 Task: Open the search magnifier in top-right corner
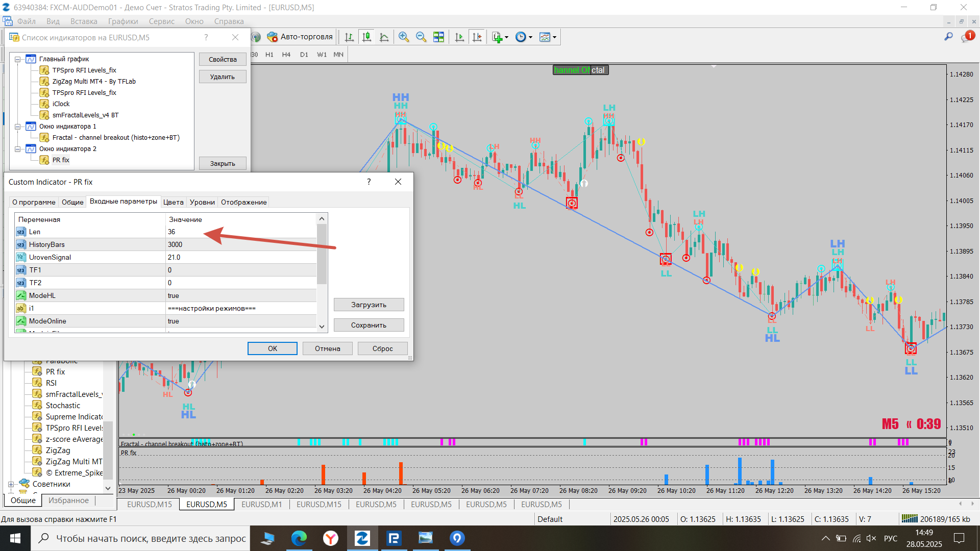point(948,37)
